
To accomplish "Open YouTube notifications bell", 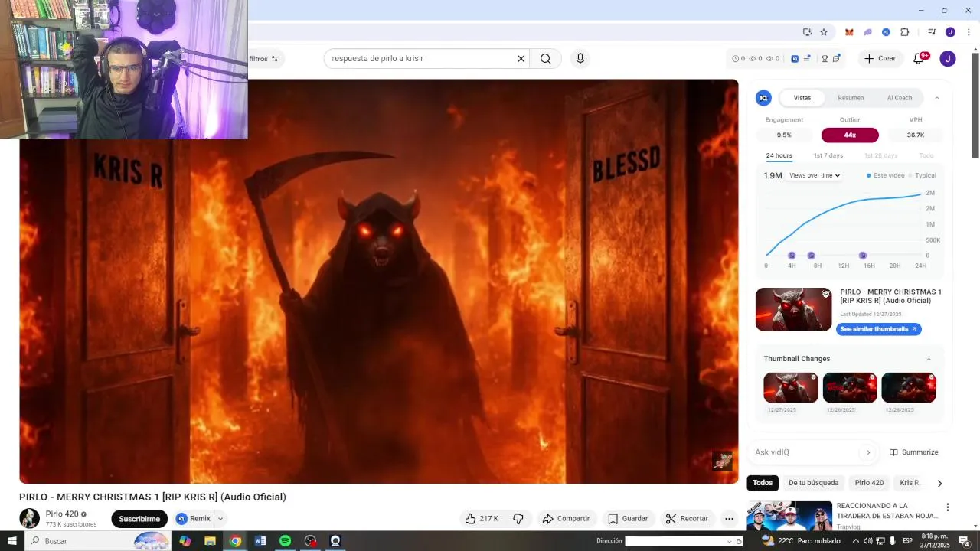I will point(919,58).
